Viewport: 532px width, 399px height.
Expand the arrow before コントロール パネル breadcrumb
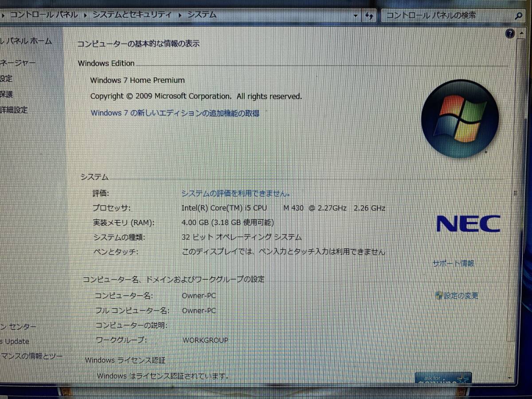pos(3,16)
